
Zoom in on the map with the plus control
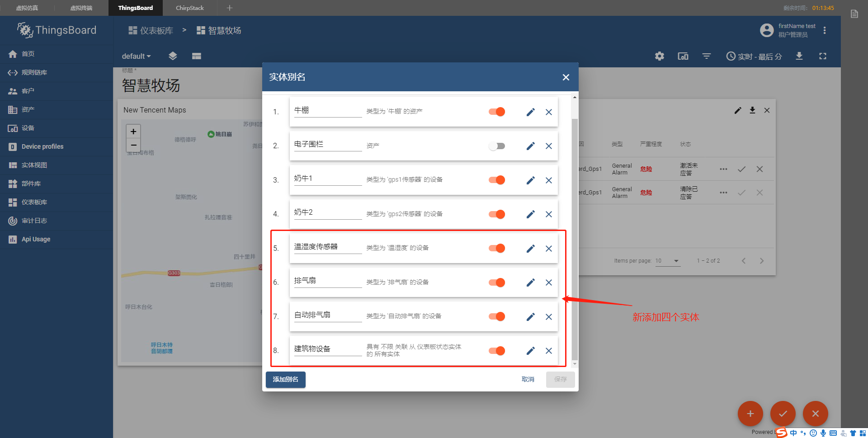pyautogui.click(x=133, y=131)
